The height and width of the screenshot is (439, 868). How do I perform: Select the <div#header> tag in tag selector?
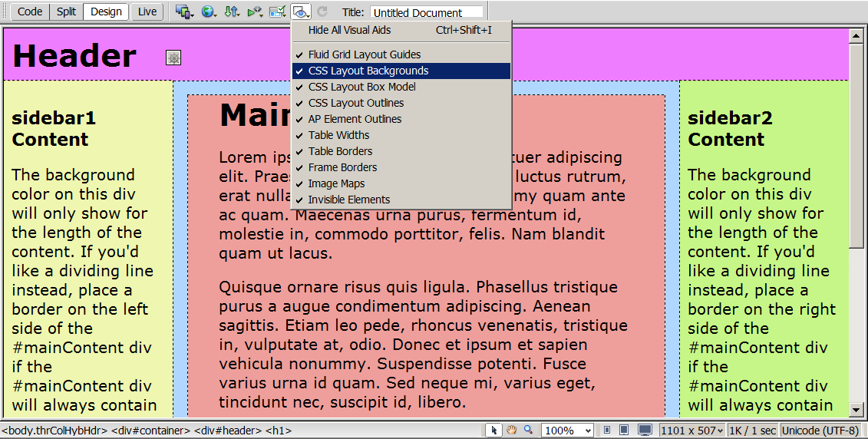[x=228, y=430]
